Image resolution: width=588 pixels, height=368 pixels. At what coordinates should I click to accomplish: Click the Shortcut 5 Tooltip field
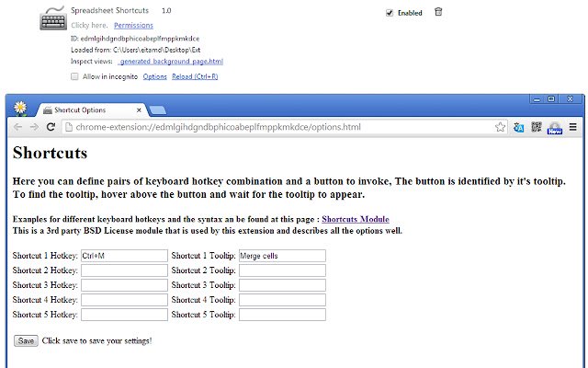pyautogui.click(x=282, y=315)
